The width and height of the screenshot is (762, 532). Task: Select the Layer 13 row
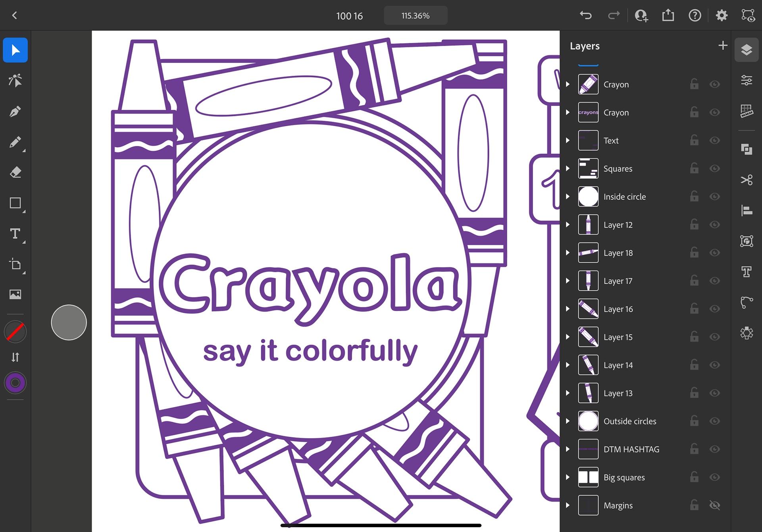(x=645, y=393)
